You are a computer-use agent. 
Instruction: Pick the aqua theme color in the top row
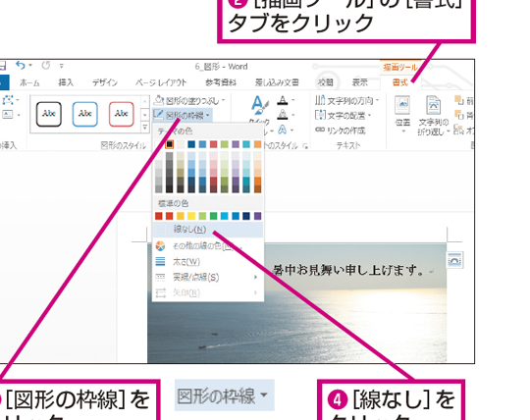(x=246, y=144)
